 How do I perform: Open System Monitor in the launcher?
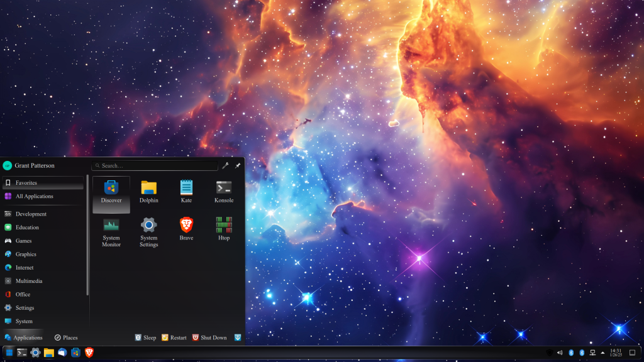coord(111,232)
